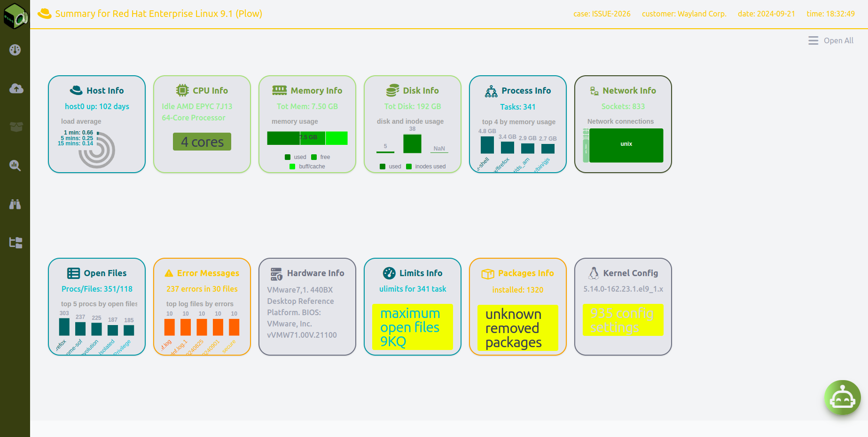
Task: Open the magnifier chart search icon
Action: 15,166
